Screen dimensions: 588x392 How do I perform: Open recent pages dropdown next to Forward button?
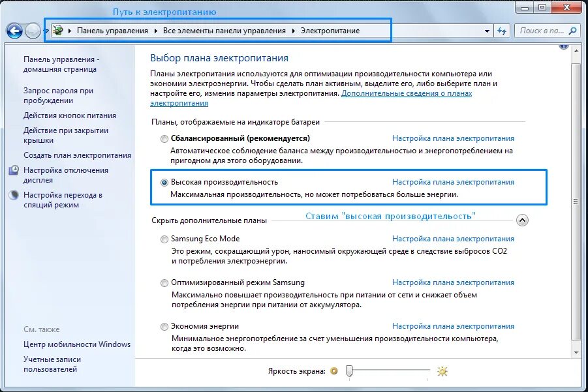46,31
